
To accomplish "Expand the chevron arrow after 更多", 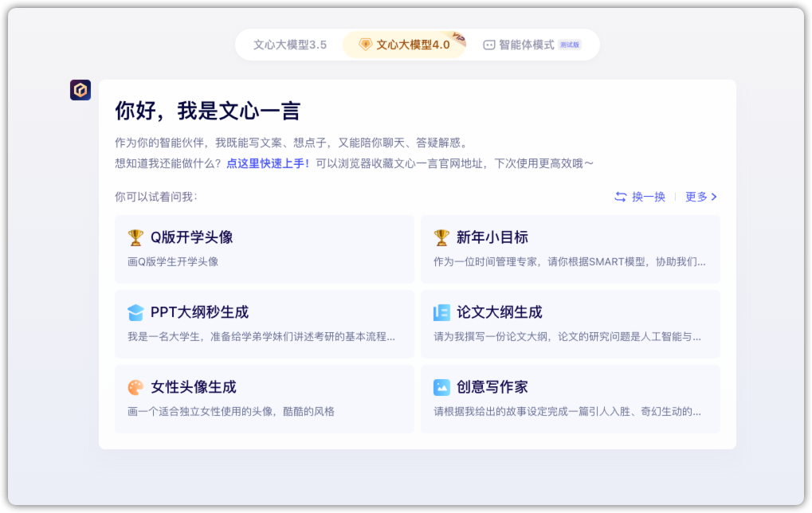I will [x=714, y=197].
